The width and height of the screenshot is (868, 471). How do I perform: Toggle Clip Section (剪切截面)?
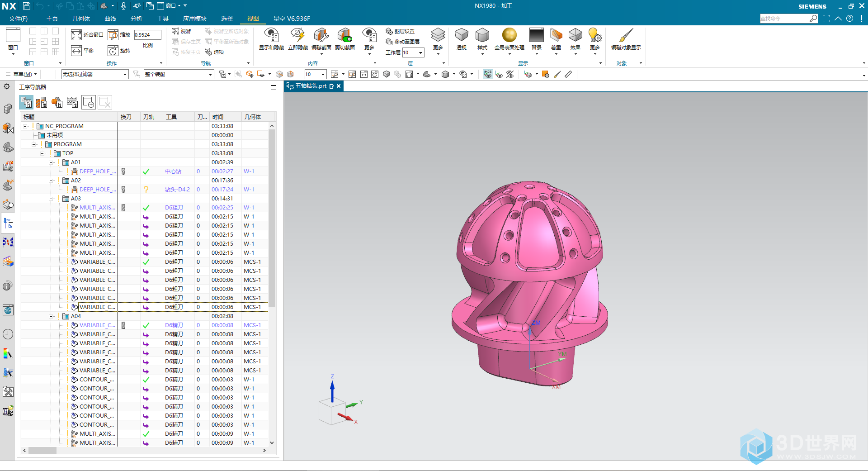pos(345,39)
